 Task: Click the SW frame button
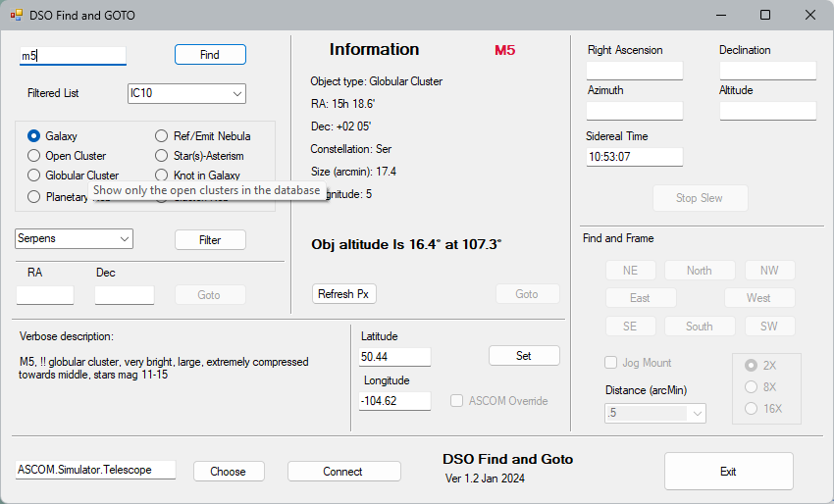click(x=769, y=327)
